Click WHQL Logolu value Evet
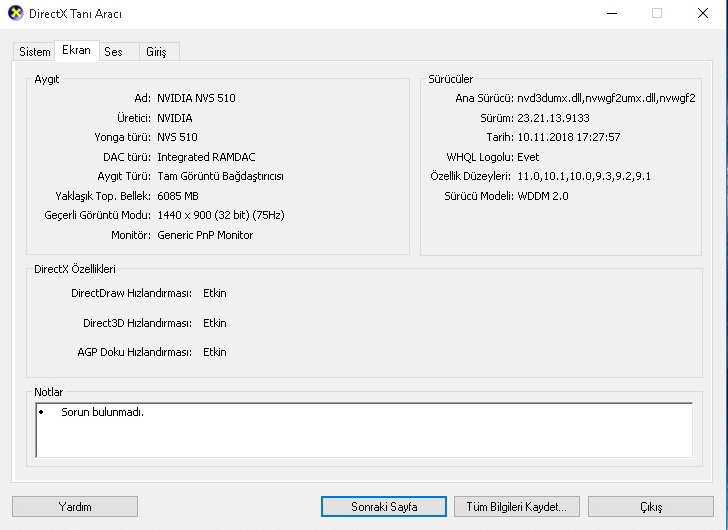Viewport: 728px width, 530px height. (528, 157)
